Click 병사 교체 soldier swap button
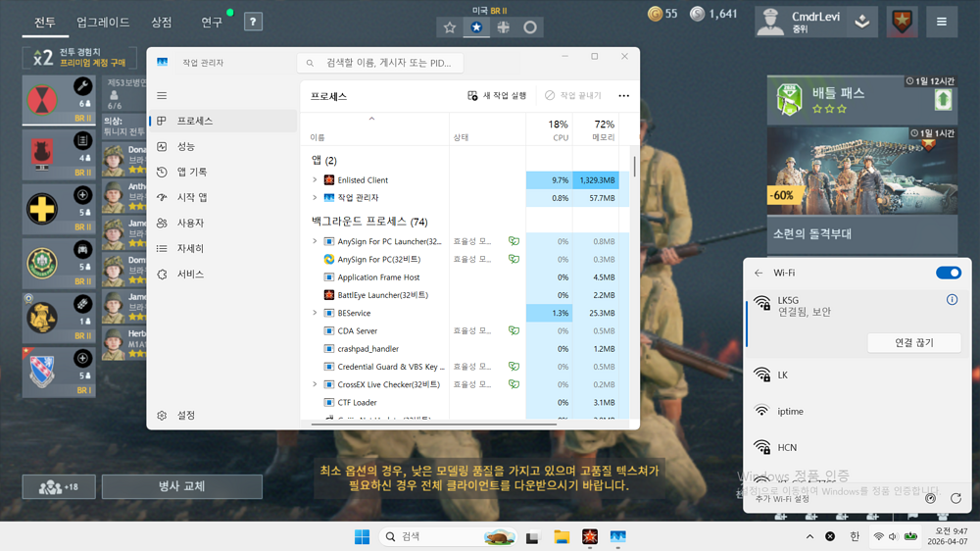The image size is (980, 551). pyautogui.click(x=182, y=486)
